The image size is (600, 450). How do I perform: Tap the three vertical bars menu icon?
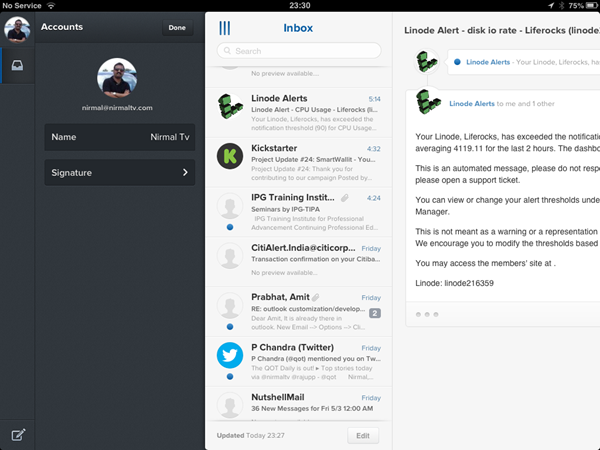pyautogui.click(x=225, y=28)
